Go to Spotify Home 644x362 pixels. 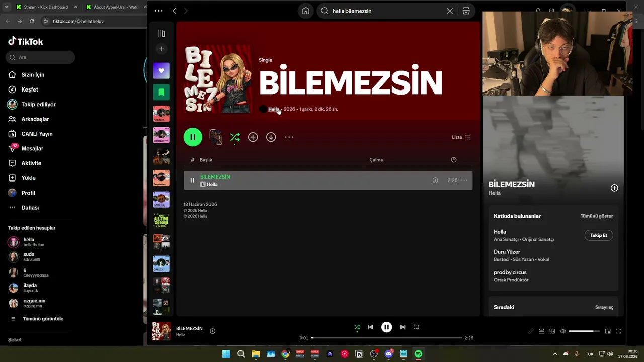pos(306,11)
